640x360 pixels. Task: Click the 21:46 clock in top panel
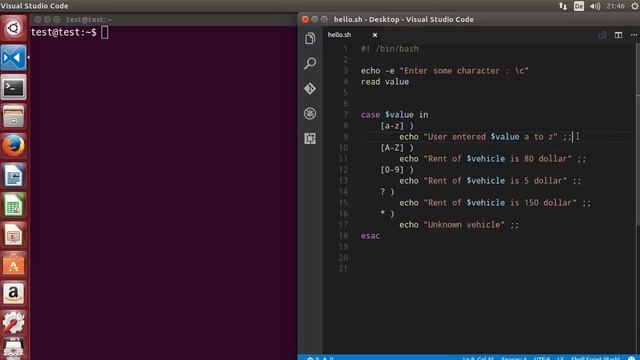[615, 6]
